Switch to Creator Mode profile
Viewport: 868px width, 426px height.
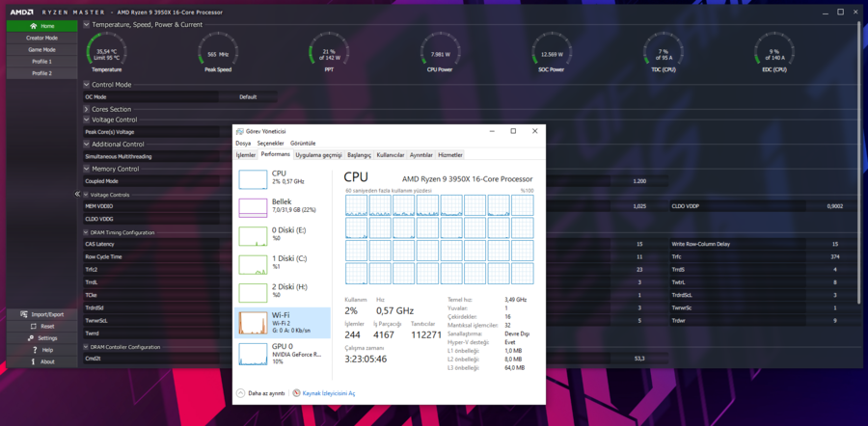tap(42, 39)
